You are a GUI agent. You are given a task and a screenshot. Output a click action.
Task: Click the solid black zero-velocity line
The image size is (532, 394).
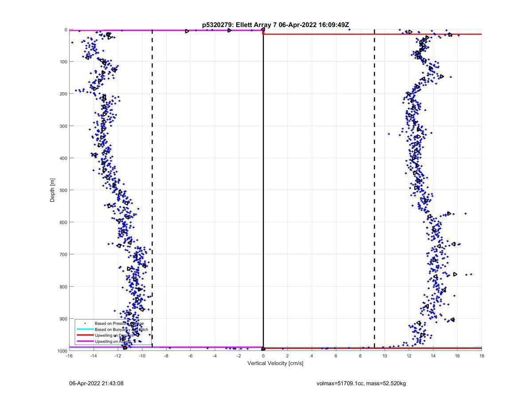click(x=263, y=191)
